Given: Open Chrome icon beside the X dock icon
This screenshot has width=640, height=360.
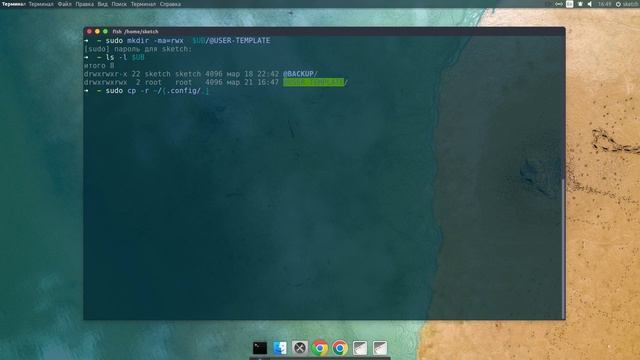Looking at the screenshot, I should coord(320,348).
